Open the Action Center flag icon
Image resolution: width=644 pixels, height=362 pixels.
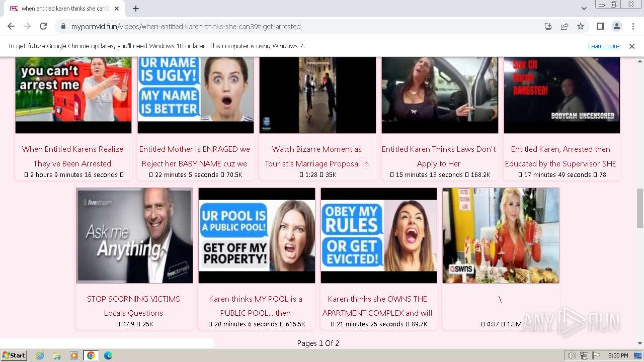click(x=596, y=355)
